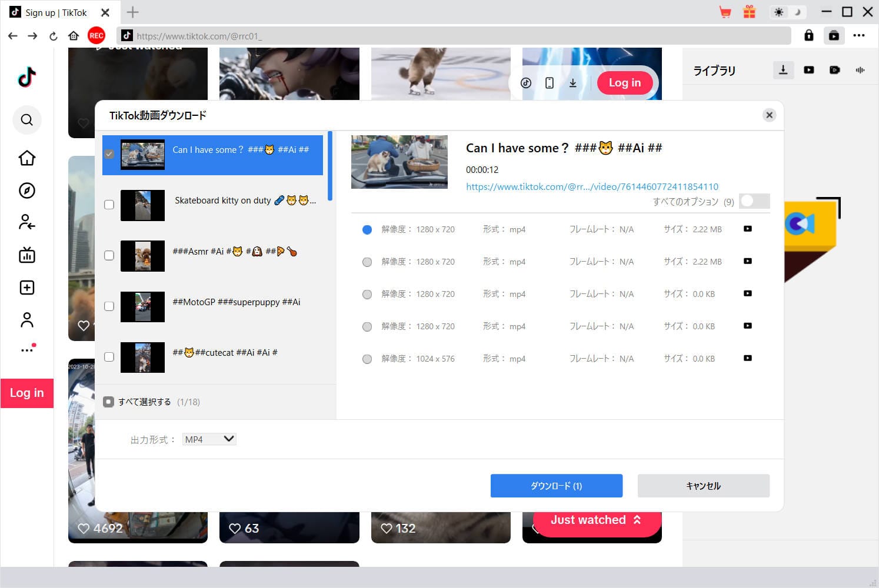Open the tiktok.com video URL link
The image size is (879, 588).
[592, 186]
